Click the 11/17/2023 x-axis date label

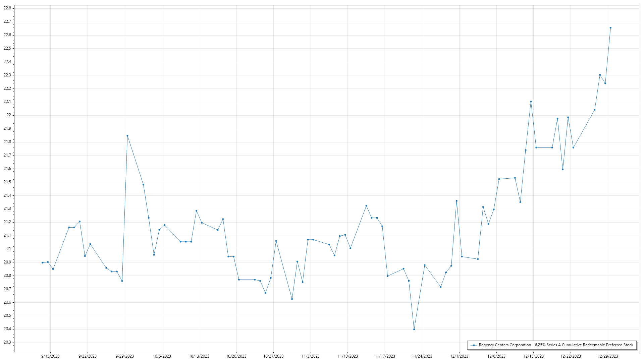385,356
